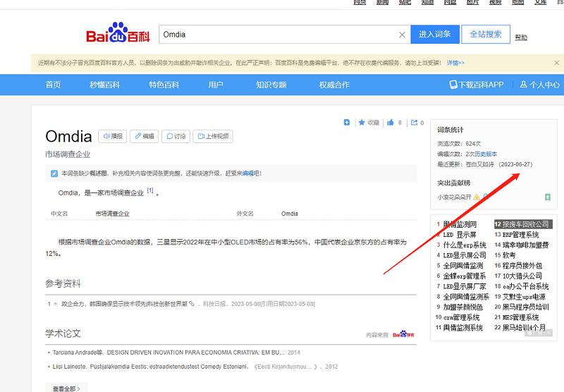This screenshot has width=564, height=392.
Task: Close the yellow notice banner
Action: coord(556,63)
